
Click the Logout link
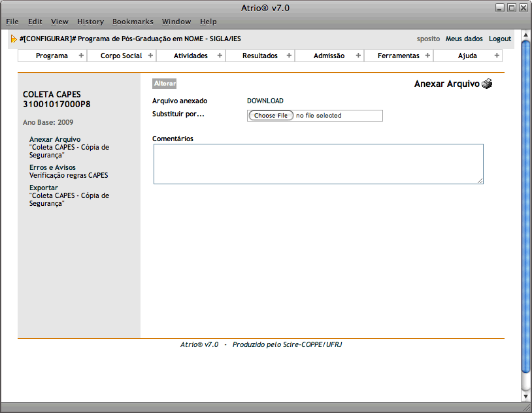pyautogui.click(x=499, y=39)
